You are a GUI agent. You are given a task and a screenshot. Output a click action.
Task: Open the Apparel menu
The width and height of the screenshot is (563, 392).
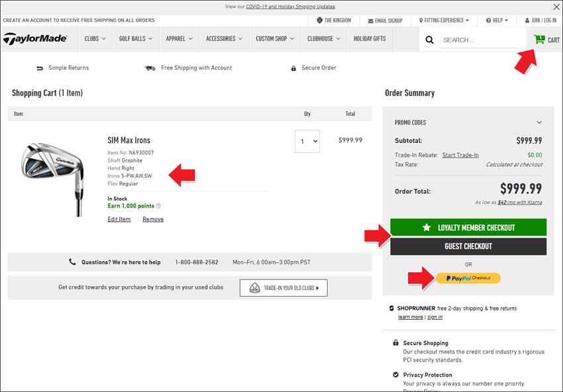pos(179,38)
